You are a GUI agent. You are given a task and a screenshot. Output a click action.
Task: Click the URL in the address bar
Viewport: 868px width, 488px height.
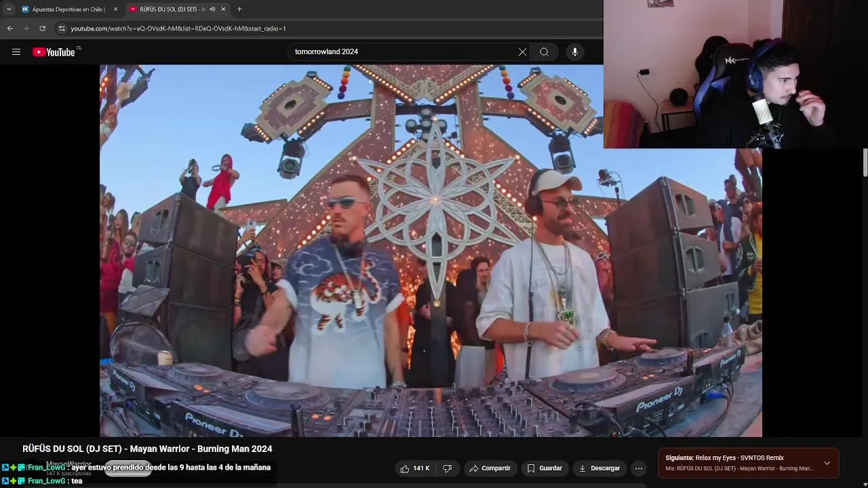[178, 28]
